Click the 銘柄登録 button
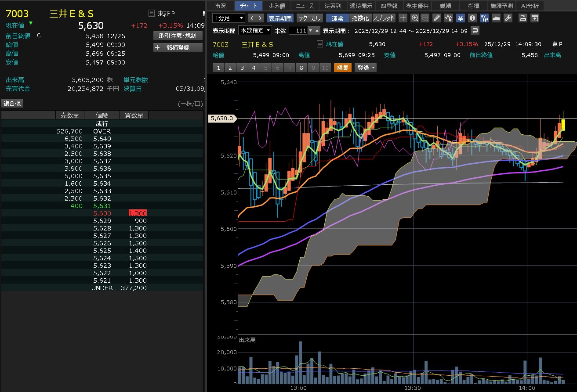 coord(178,47)
